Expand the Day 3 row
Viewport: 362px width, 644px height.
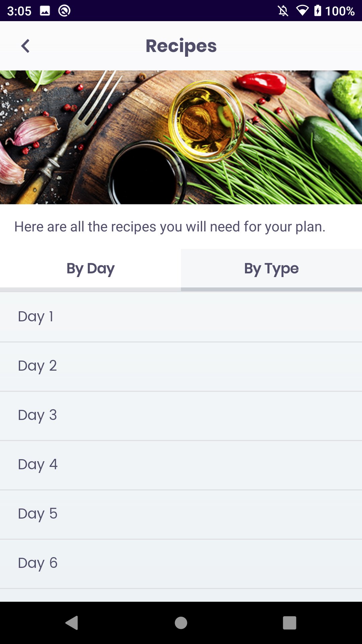(x=181, y=416)
